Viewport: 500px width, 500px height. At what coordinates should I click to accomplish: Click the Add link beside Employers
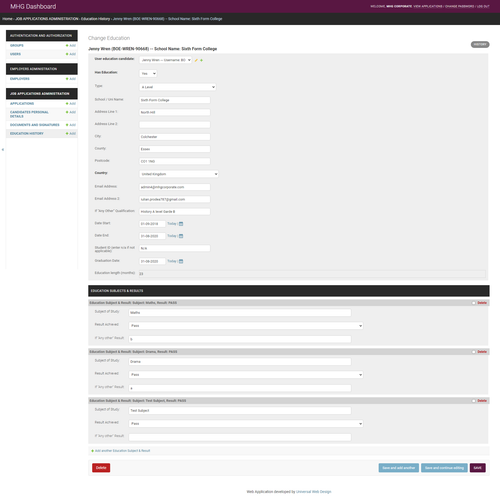[x=71, y=79]
